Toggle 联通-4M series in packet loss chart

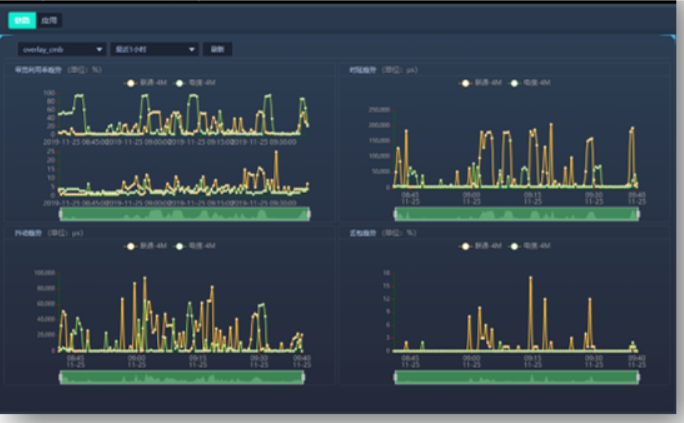[x=466, y=245]
